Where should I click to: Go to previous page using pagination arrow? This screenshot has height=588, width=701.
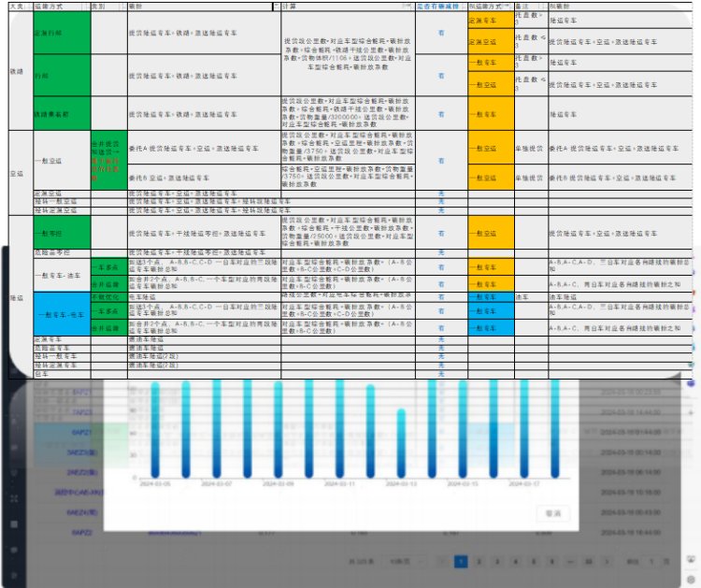pyautogui.click(x=439, y=562)
